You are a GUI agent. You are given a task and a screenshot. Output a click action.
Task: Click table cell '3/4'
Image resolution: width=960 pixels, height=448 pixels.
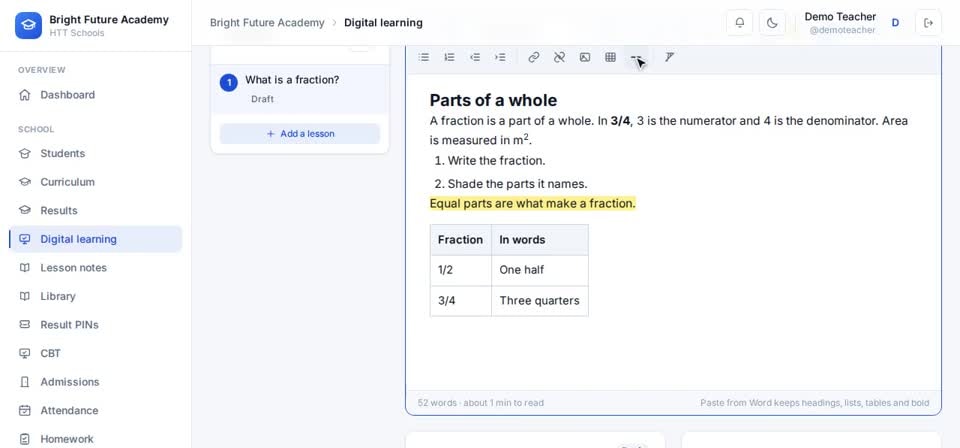point(461,301)
